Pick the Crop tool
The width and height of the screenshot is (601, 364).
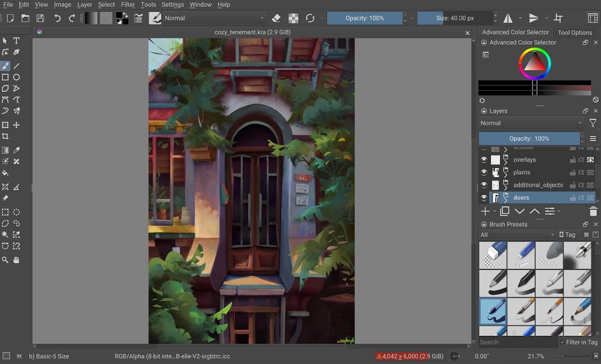5,136
